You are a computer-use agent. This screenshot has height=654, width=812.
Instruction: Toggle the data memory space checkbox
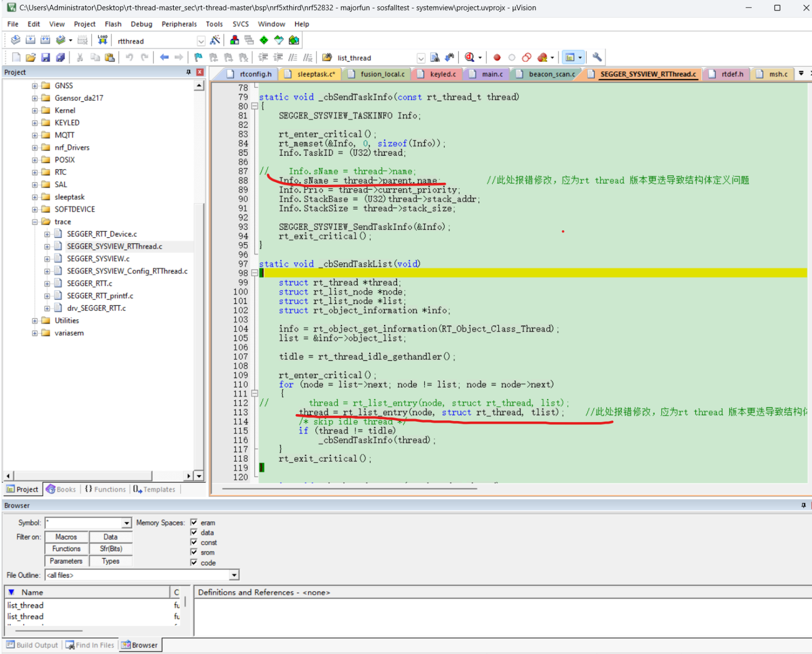coord(194,532)
